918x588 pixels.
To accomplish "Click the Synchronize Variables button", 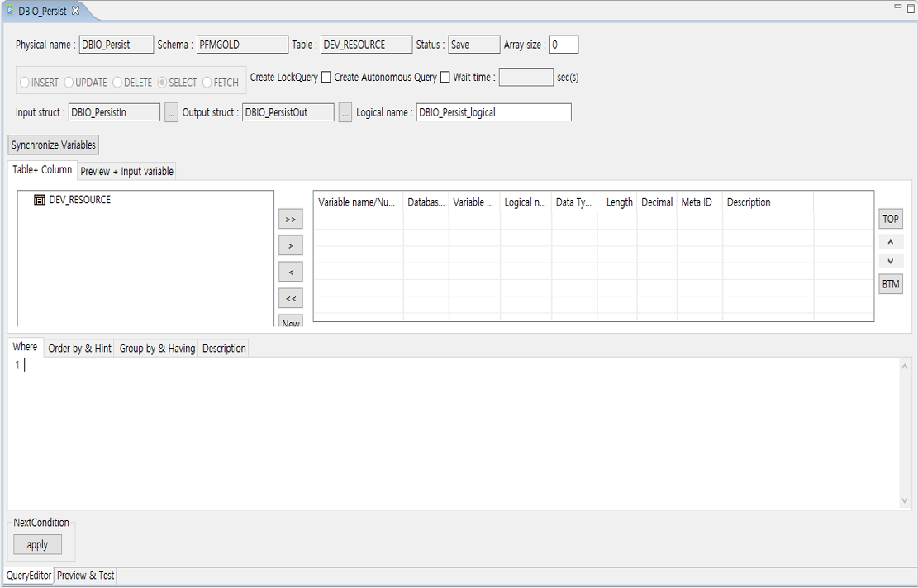I will (x=53, y=145).
